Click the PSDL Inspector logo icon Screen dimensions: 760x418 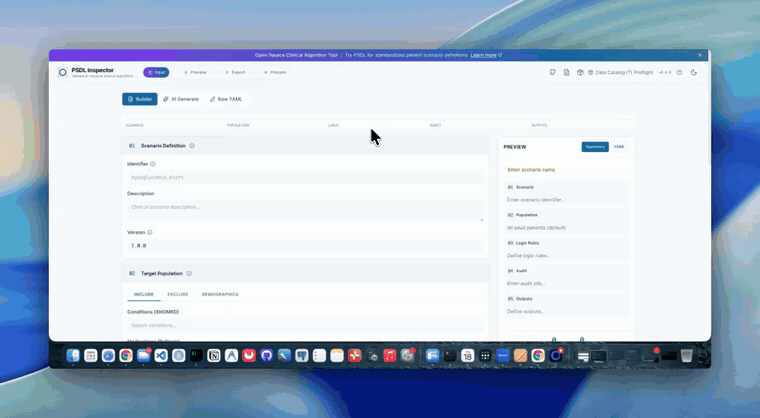click(63, 72)
